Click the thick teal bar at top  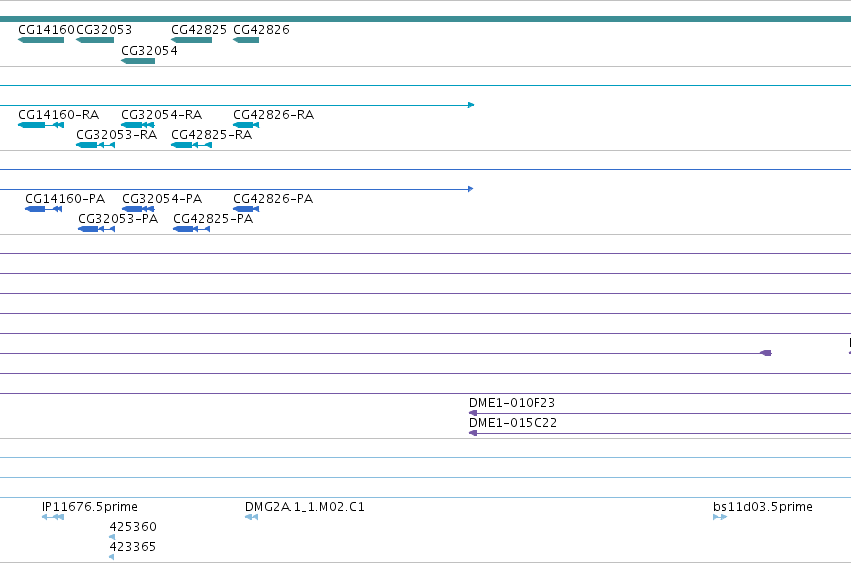click(426, 19)
